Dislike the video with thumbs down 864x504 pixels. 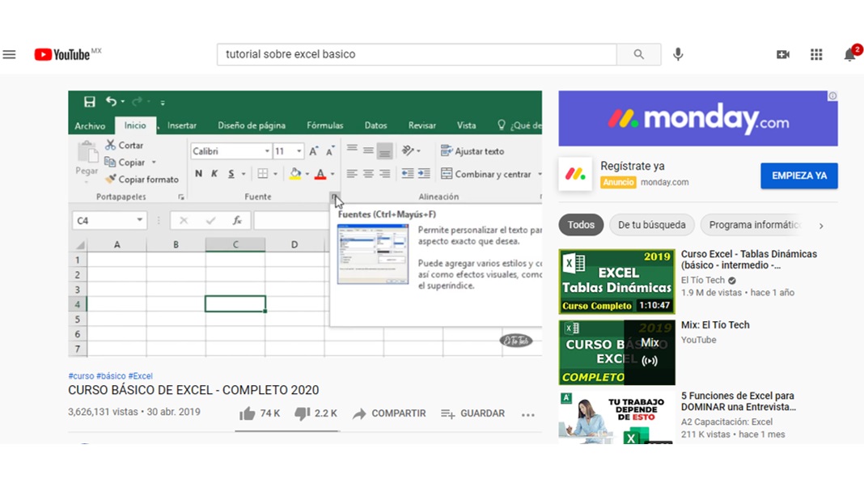point(303,413)
